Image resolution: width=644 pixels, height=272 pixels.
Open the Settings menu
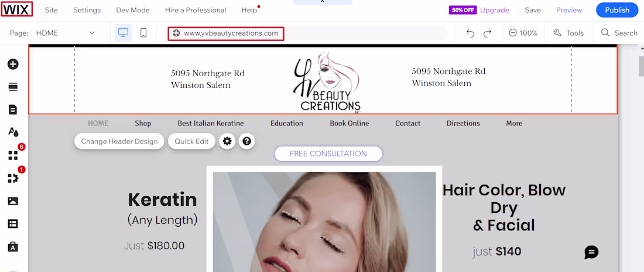pyautogui.click(x=87, y=11)
